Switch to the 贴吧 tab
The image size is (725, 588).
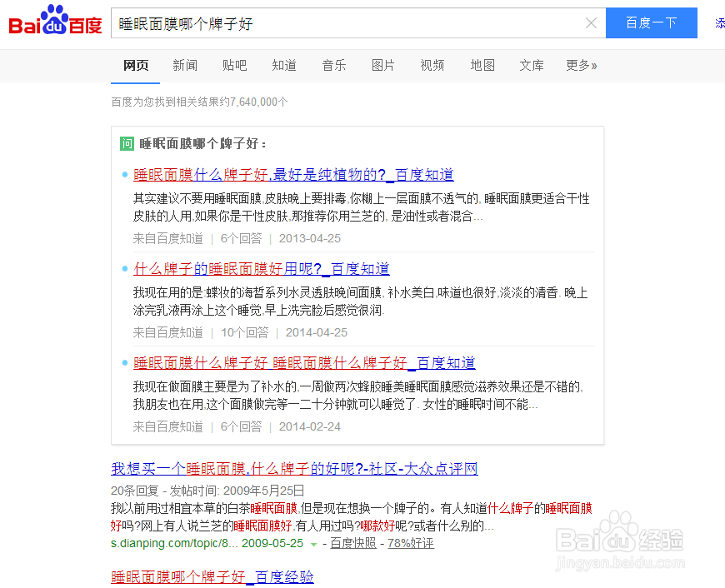point(234,65)
